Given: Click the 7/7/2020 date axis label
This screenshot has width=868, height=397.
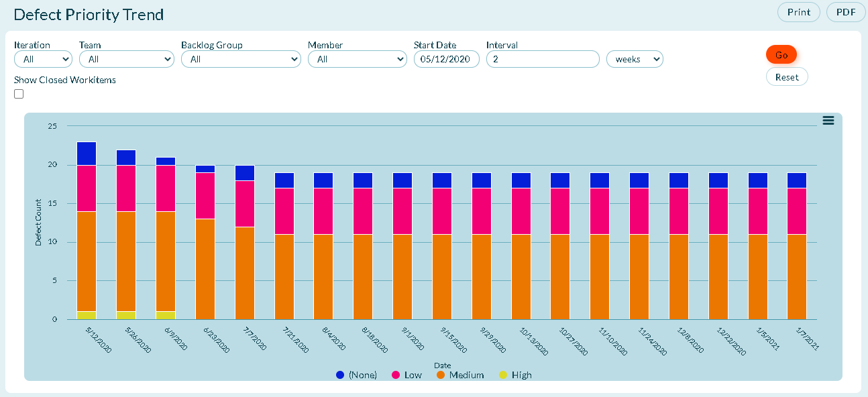Looking at the screenshot, I should click(254, 338).
